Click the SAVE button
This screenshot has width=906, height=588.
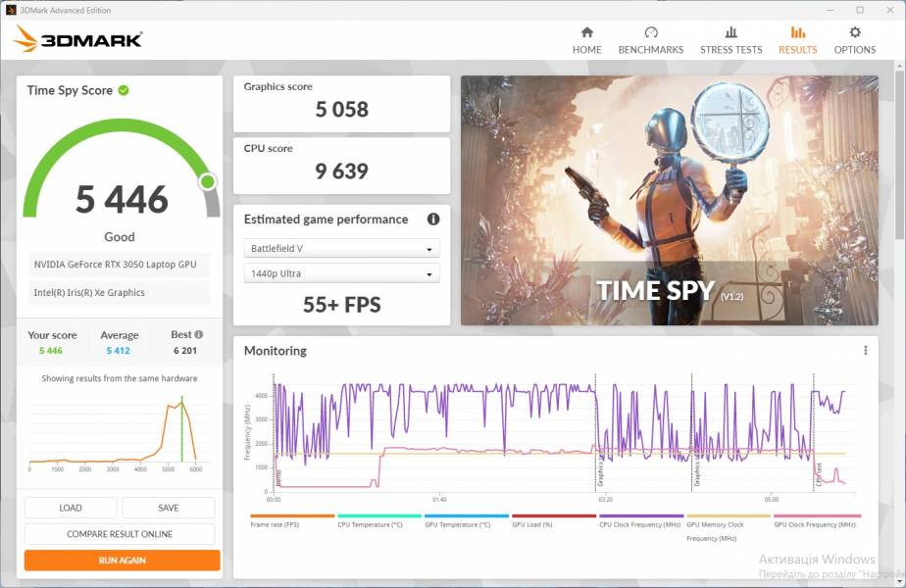[168, 508]
